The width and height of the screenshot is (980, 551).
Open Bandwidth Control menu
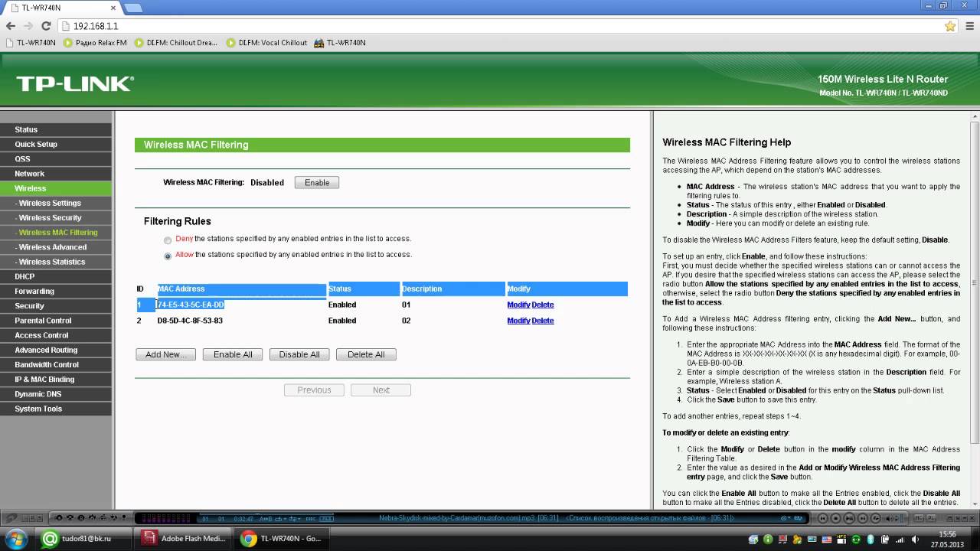coord(56,364)
